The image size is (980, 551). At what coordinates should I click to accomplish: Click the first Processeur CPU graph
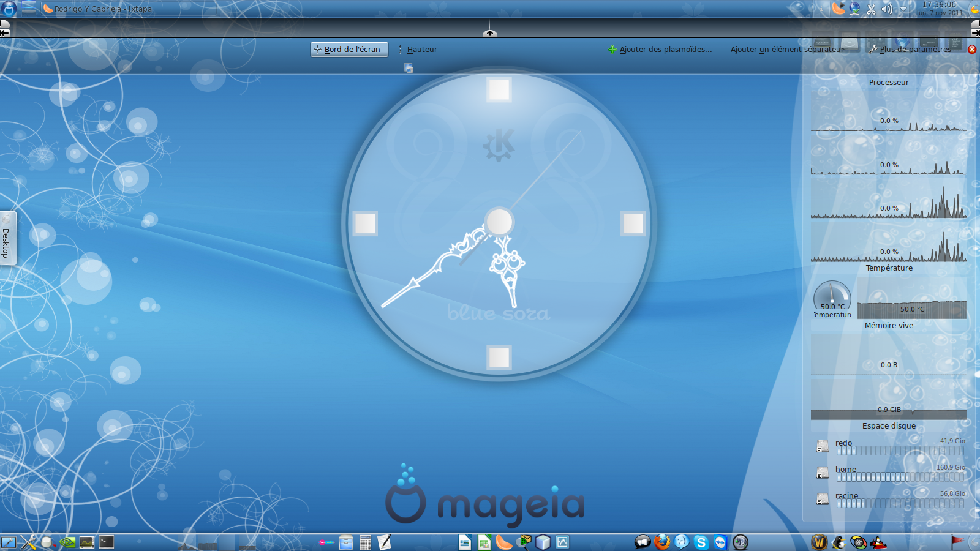(x=889, y=112)
